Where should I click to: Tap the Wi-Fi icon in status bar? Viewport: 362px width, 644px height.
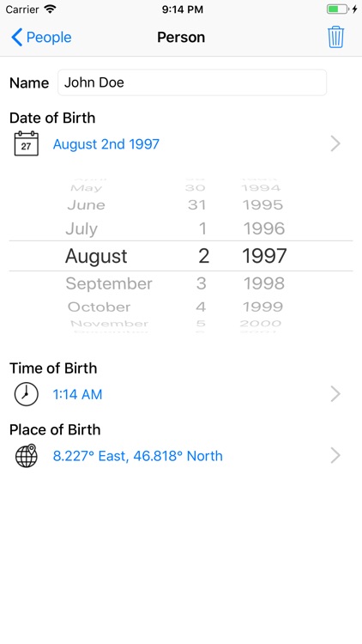(x=50, y=9)
